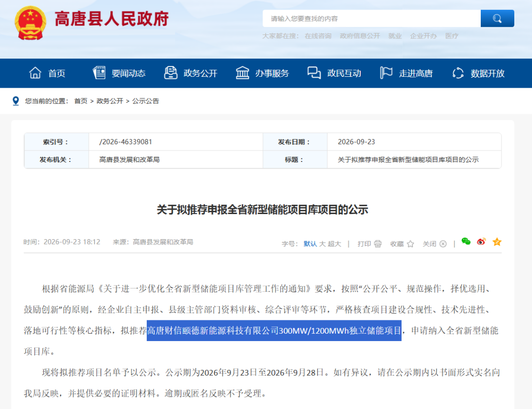Click the 政府信息公开 hot search link
The height and width of the screenshot is (409, 532).
click(x=360, y=36)
